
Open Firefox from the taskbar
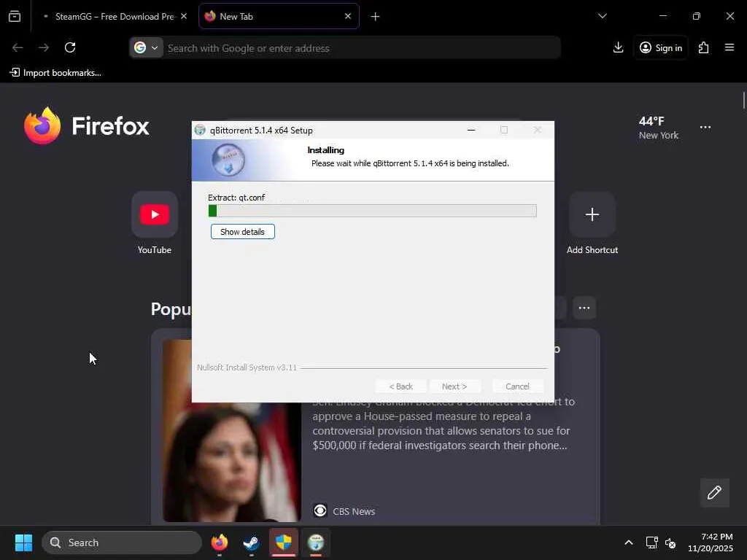click(x=220, y=542)
